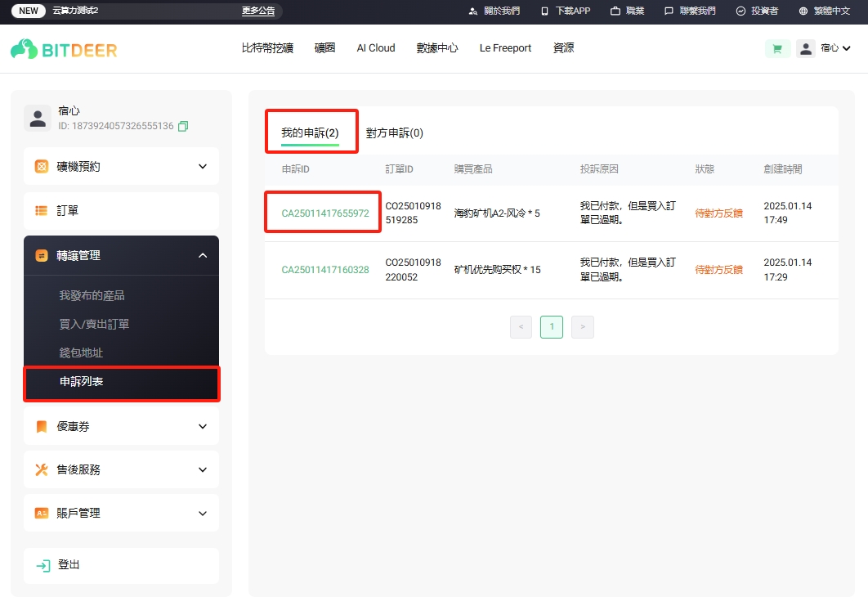Image resolution: width=868 pixels, height=606 pixels.
Task: Click the 礦機預約 miner icon
Action: click(x=42, y=166)
